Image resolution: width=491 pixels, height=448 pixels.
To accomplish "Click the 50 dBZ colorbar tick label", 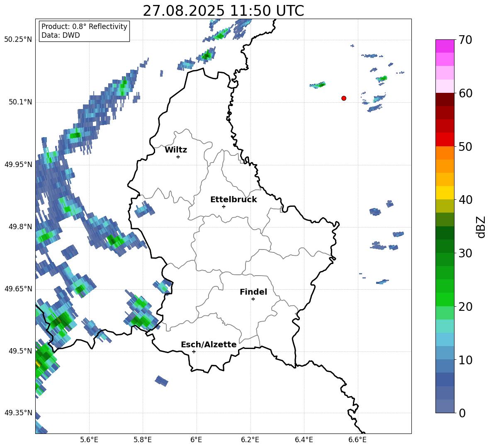I will point(465,146).
